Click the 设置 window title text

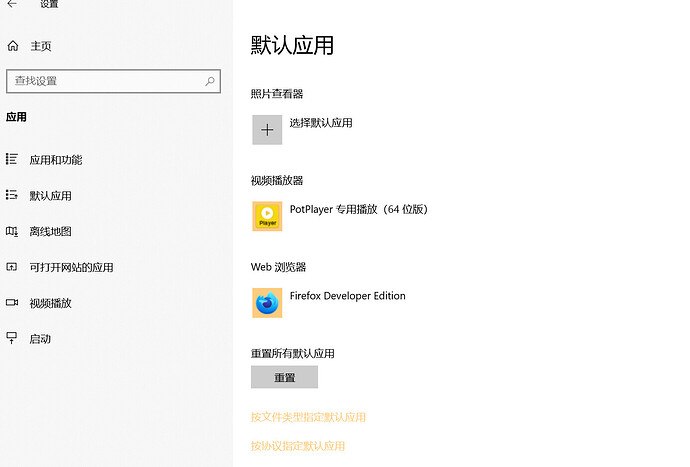(49, 4)
